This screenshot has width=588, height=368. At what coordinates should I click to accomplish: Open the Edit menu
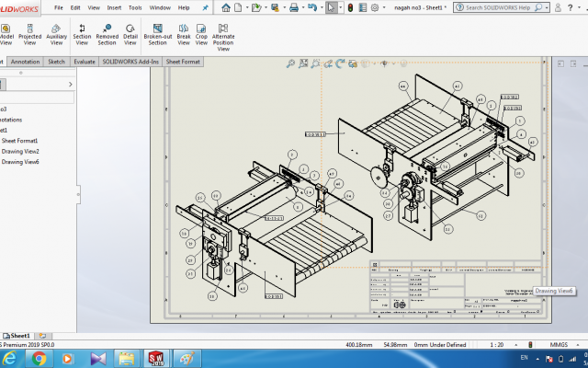click(x=75, y=7)
